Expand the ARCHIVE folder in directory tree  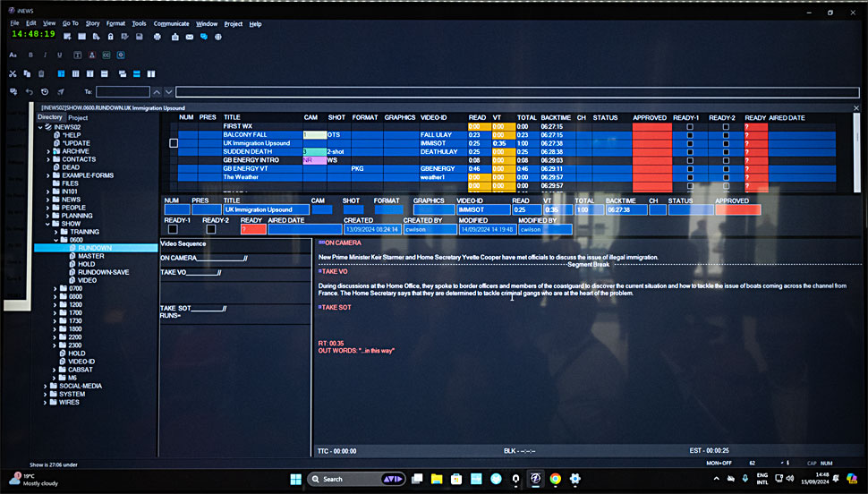(x=48, y=151)
